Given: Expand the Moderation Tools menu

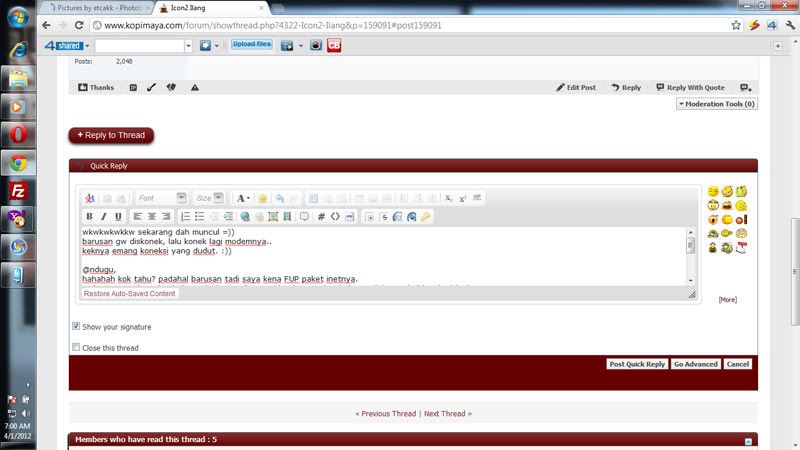Looking at the screenshot, I should tap(716, 103).
